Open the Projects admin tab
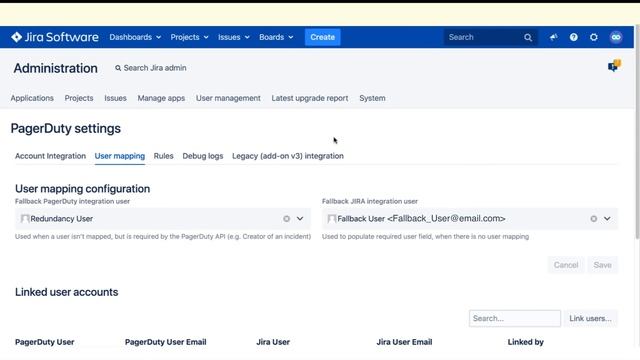 [79, 98]
